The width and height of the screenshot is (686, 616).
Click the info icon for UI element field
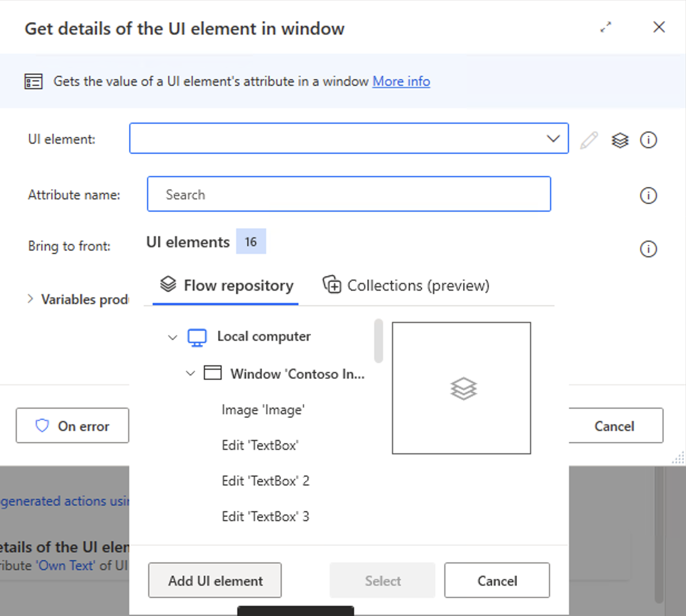[x=648, y=140]
